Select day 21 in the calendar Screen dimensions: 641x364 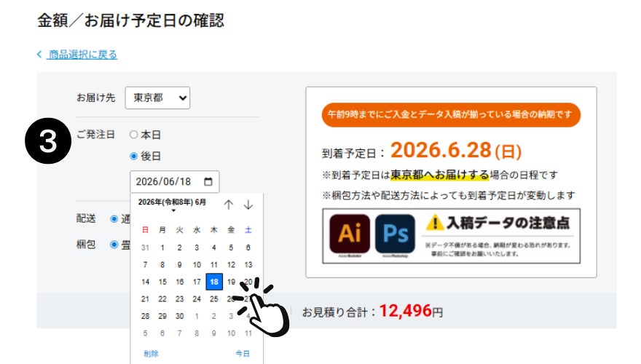pos(145,299)
